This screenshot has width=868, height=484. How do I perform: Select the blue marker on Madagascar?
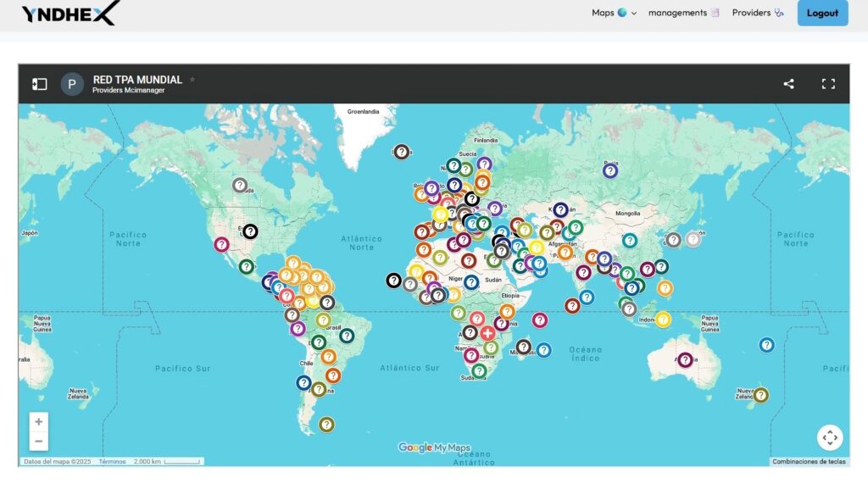tap(543, 350)
